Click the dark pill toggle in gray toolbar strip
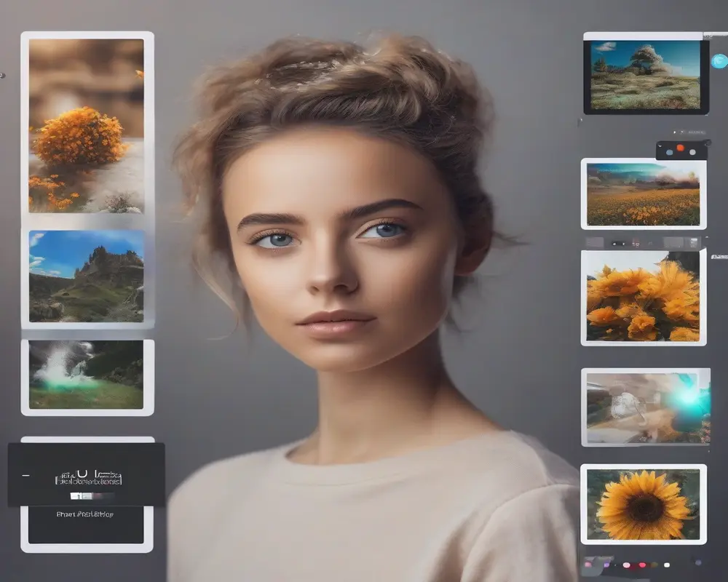 pos(618,244)
